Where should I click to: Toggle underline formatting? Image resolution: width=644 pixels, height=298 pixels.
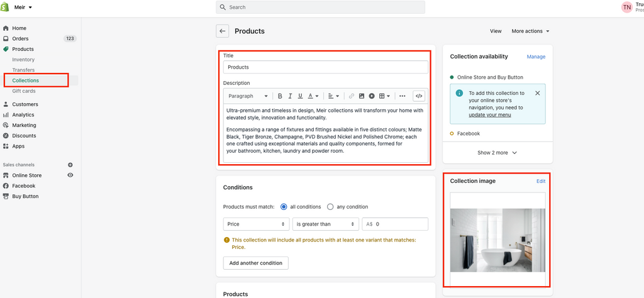point(300,96)
